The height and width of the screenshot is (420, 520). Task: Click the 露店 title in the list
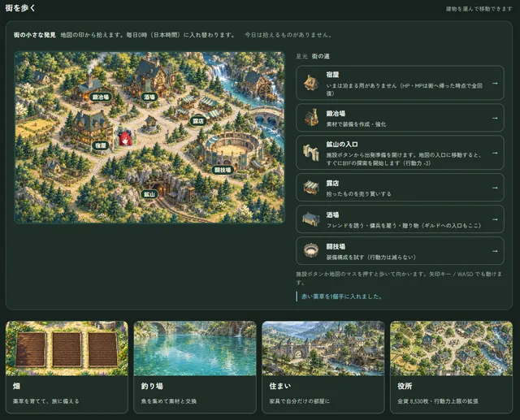[332, 183]
